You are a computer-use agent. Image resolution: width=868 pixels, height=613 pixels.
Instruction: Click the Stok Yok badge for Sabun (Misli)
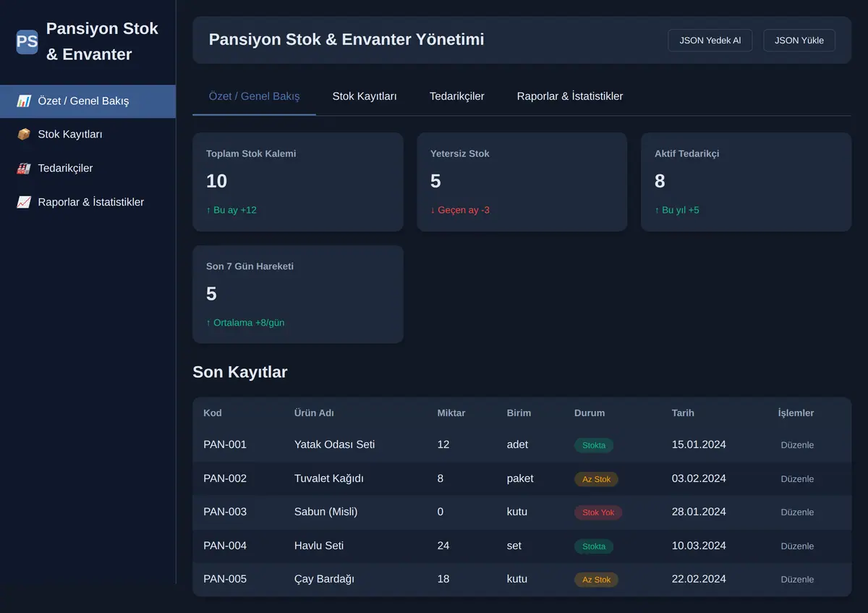tap(598, 512)
